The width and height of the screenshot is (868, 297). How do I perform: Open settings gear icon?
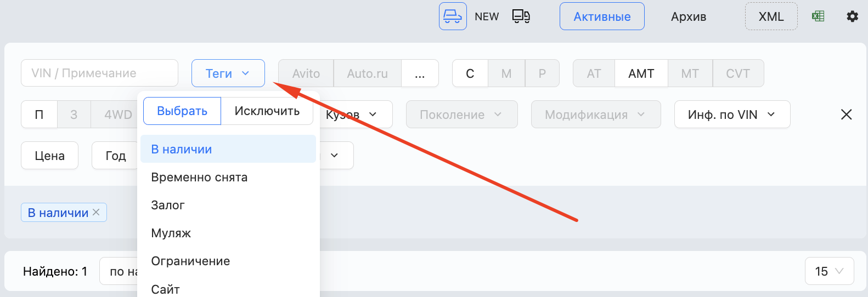coord(852,16)
